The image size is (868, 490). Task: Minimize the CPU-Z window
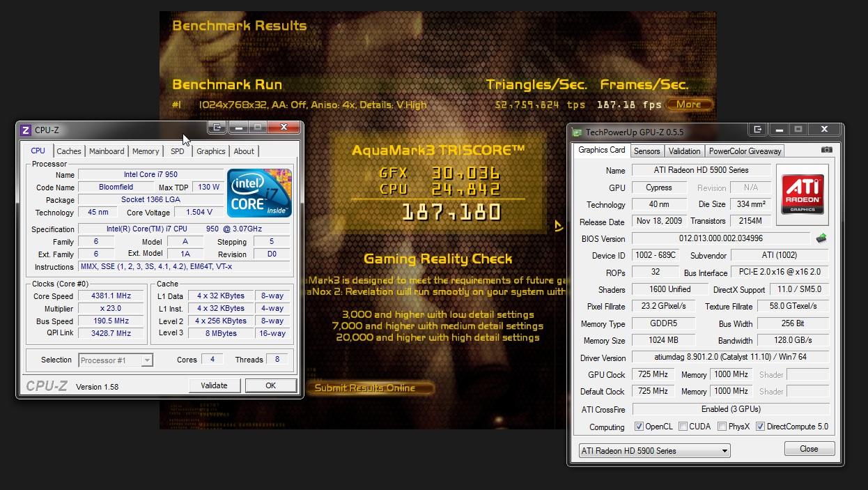click(x=238, y=127)
